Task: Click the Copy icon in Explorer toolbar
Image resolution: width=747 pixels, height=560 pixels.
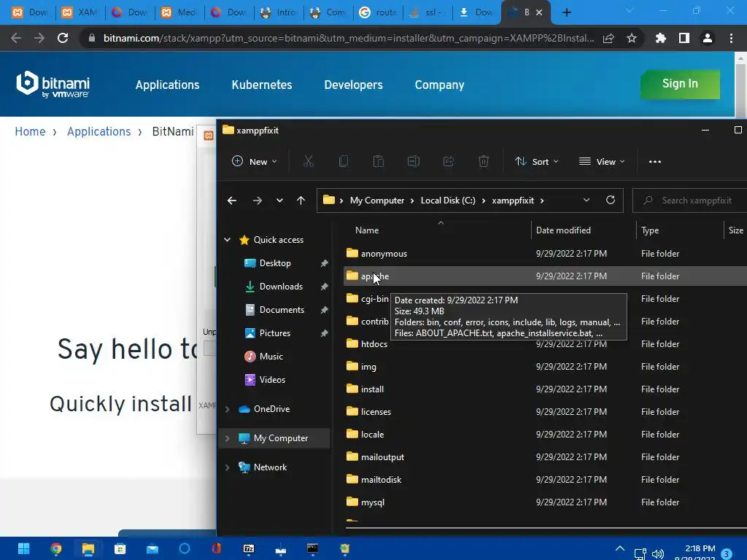Action: point(343,161)
